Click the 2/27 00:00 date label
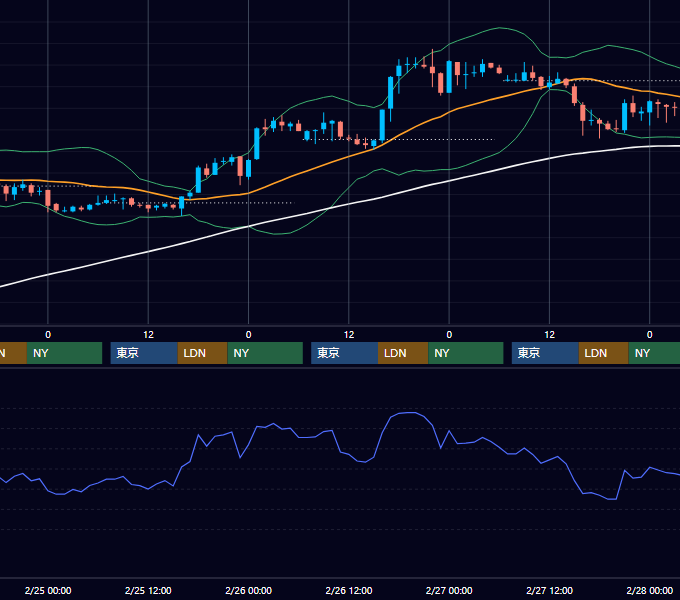Viewport: 680px width, 600px height. [449, 590]
